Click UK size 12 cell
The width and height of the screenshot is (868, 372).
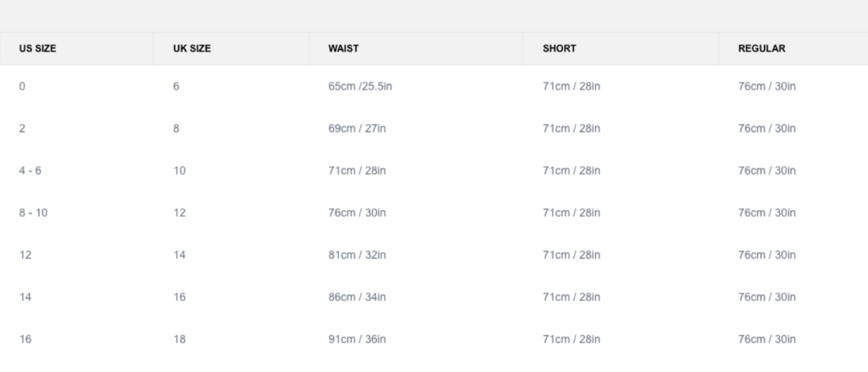[180, 213]
